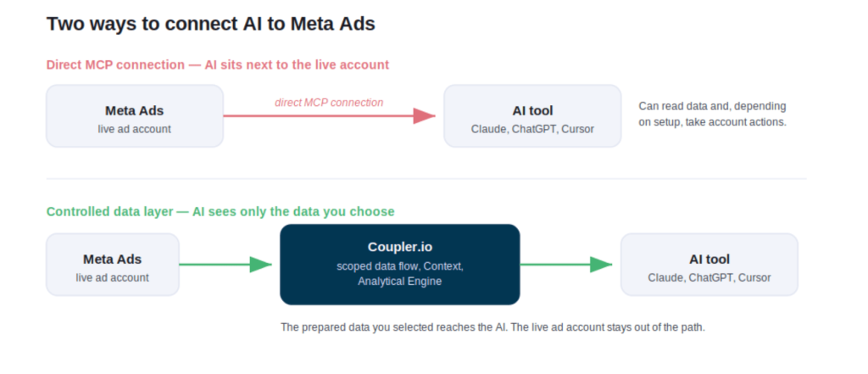Click the red line connecting Meta Ads to AI tool
Viewport: 868px width, 374px height.
tap(319, 116)
